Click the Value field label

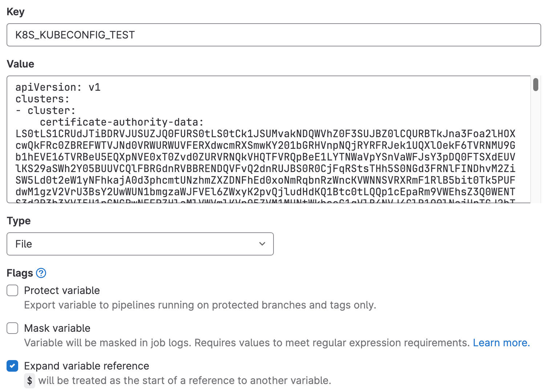tap(20, 64)
